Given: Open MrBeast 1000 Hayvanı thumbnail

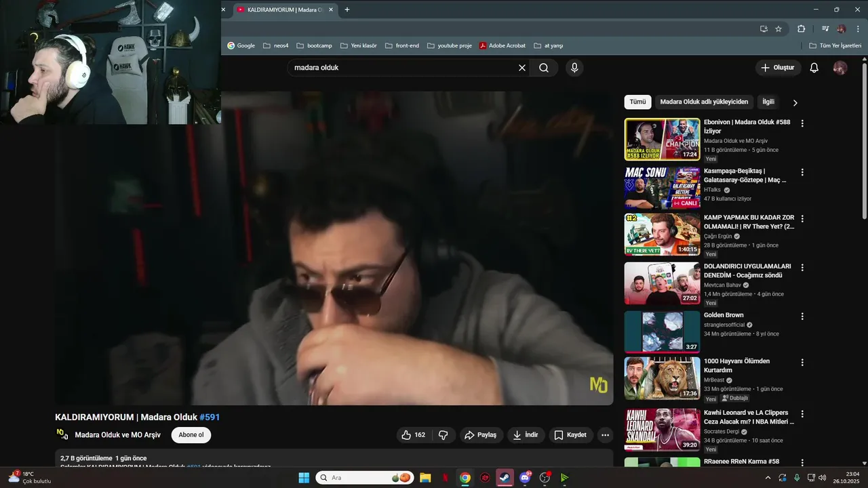Looking at the screenshot, I should 662,378.
